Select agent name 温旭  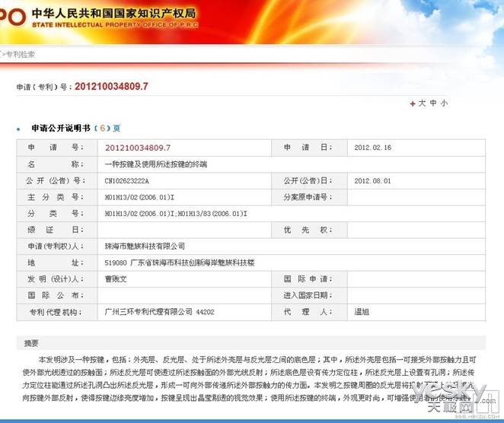point(362,312)
